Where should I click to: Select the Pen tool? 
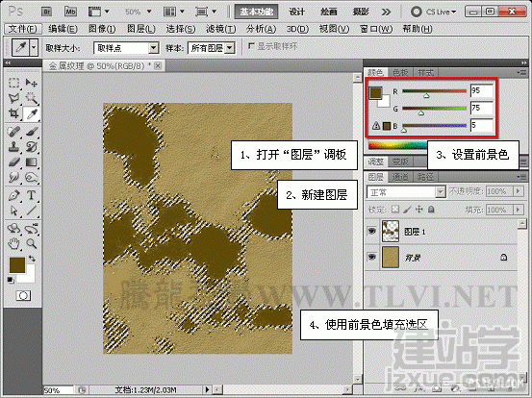tap(13, 195)
